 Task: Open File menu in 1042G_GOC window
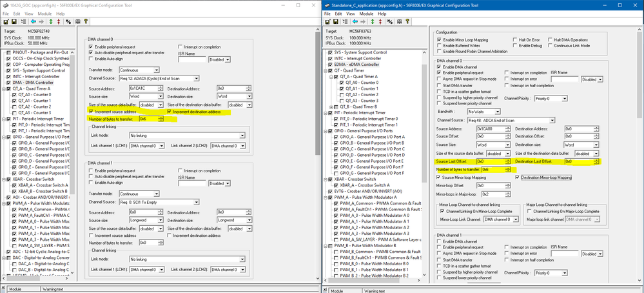[5, 14]
